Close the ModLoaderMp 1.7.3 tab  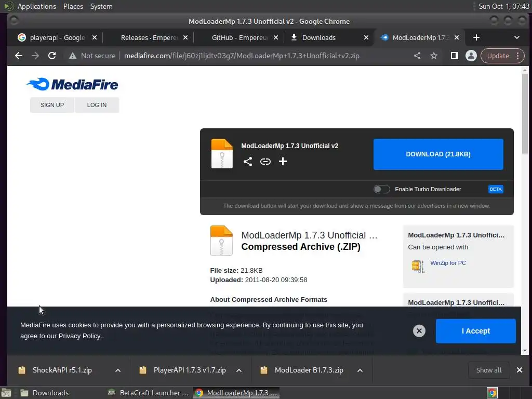457,37
